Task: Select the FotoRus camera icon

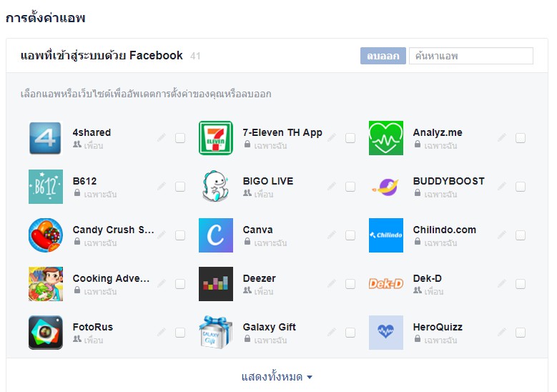Action: click(x=46, y=333)
